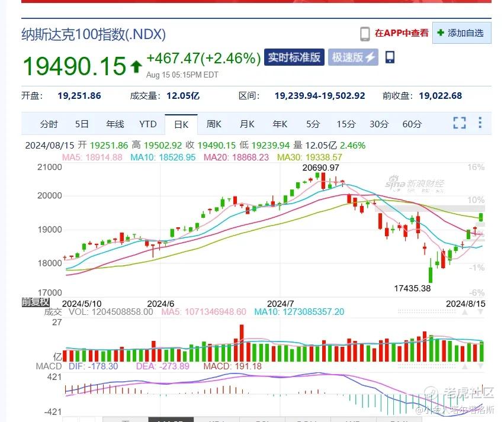Click the latest green candlestick on 2024/8/15
Image resolution: width=504 pixels, height=422 pixels.
tap(481, 217)
